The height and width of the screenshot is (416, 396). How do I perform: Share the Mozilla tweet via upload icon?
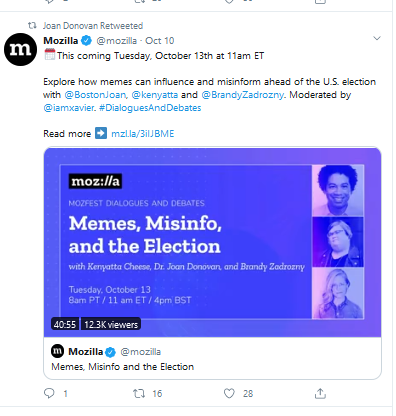320,393
